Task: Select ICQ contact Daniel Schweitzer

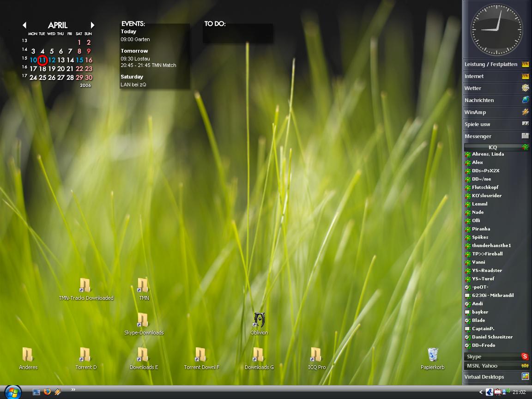Action: pyautogui.click(x=492, y=337)
